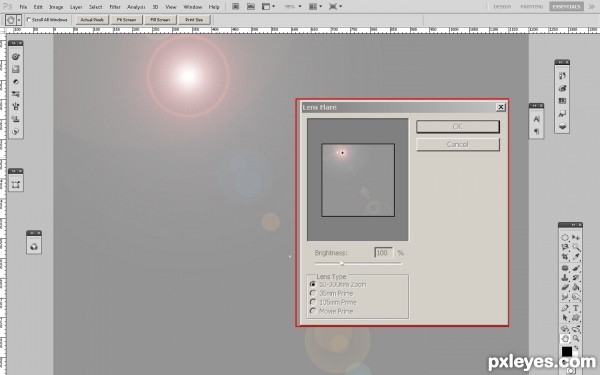Select the Clone Stamp tool
The height and width of the screenshot is (375, 600).
pos(565,277)
